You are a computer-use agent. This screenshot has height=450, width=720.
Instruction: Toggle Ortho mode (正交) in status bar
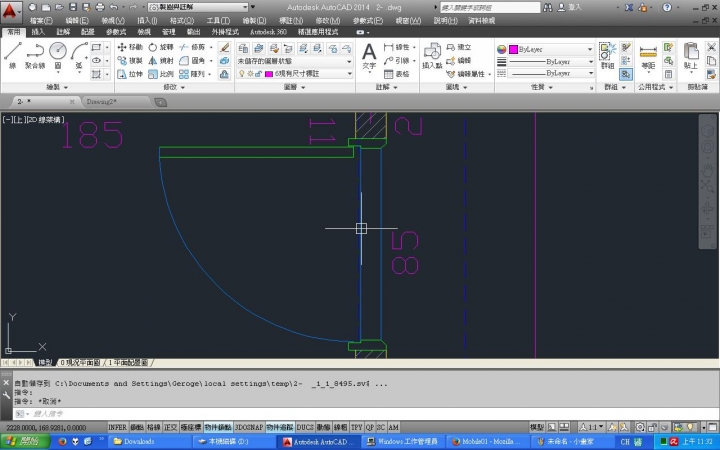(170, 427)
